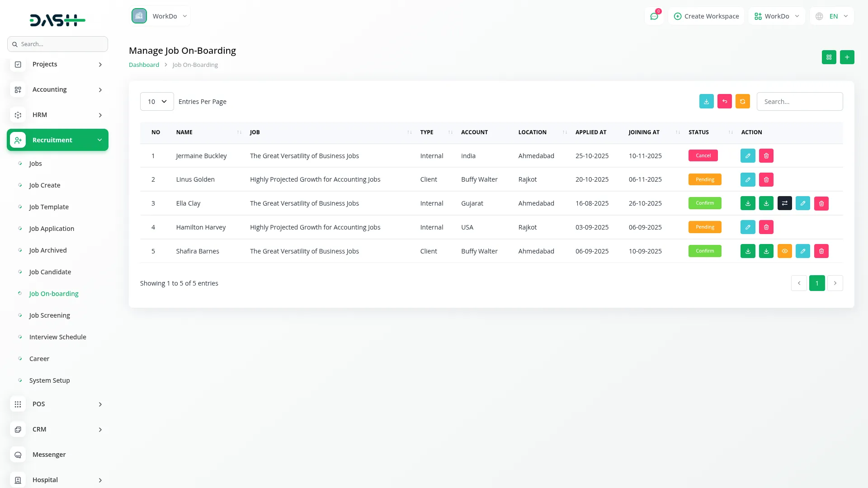Image resolution: width=868 pixels, height=488 pixels.
Task: Open the EN language dropdown
Action: click(832, 16)
